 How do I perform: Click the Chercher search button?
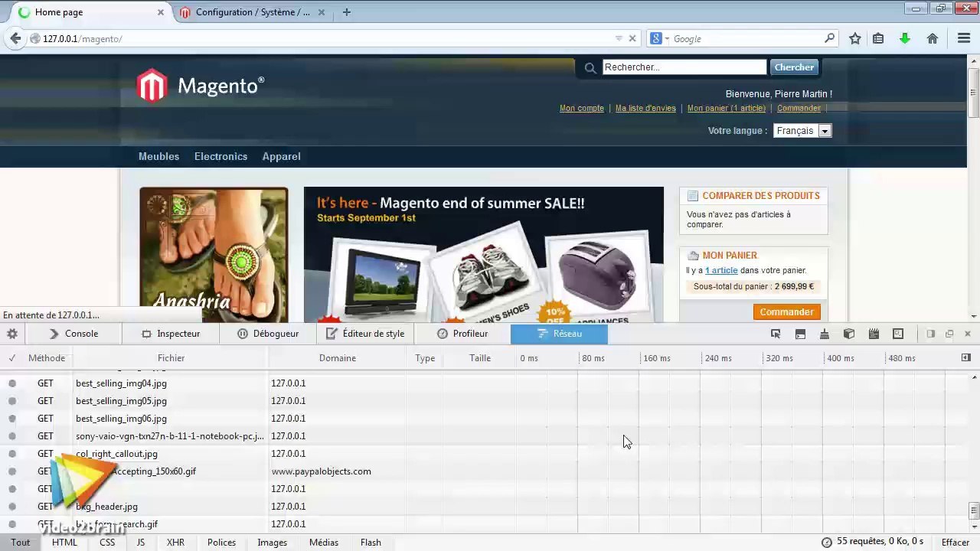(x=794, y=67)
